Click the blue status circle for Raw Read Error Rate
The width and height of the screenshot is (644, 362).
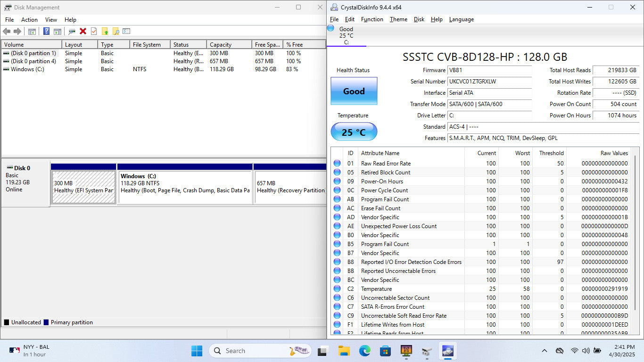tap(337, 163)
